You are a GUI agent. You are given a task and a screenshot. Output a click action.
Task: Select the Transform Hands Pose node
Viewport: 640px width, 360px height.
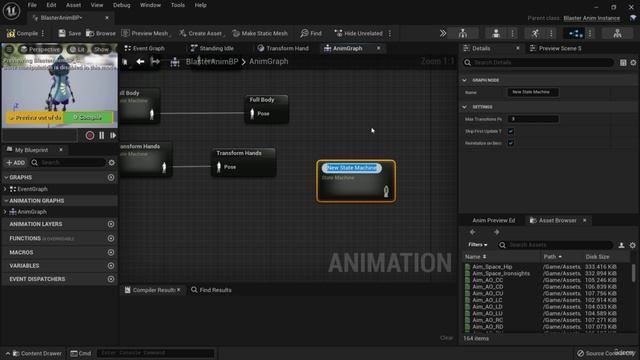click(243, 162)
